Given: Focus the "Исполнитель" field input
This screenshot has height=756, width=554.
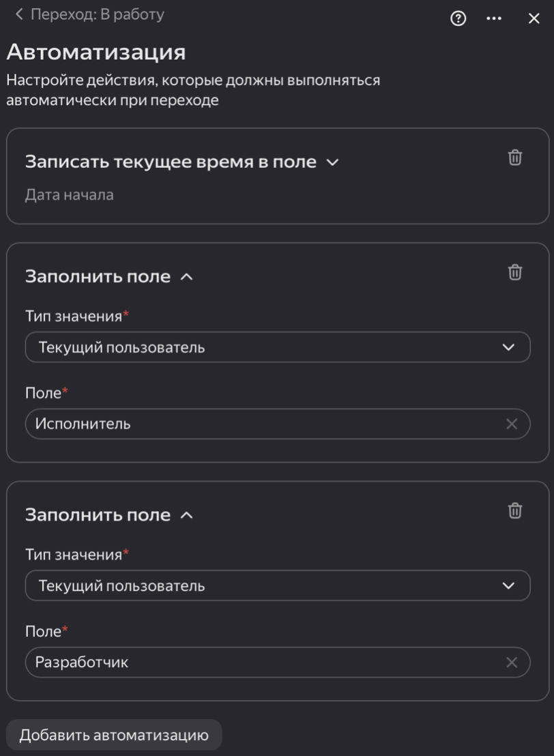Looking at the screenshot, I should [205, 424].
